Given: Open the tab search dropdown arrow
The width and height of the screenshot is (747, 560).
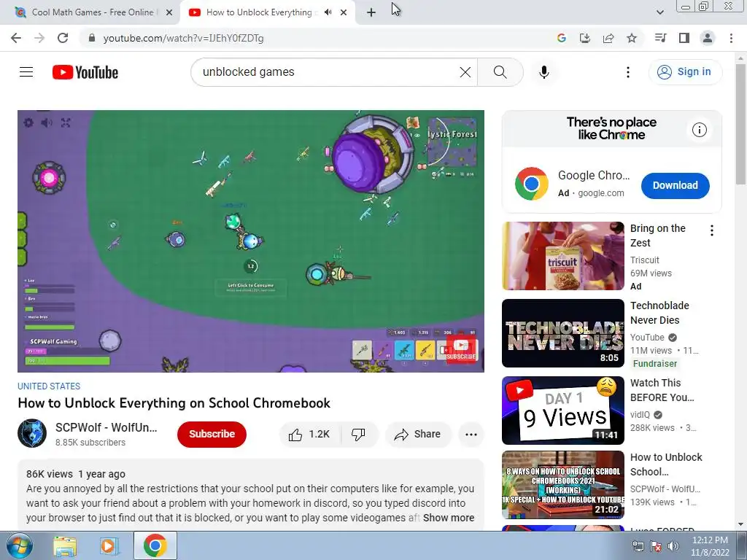Looking at the screenshot, I should 659,12.
